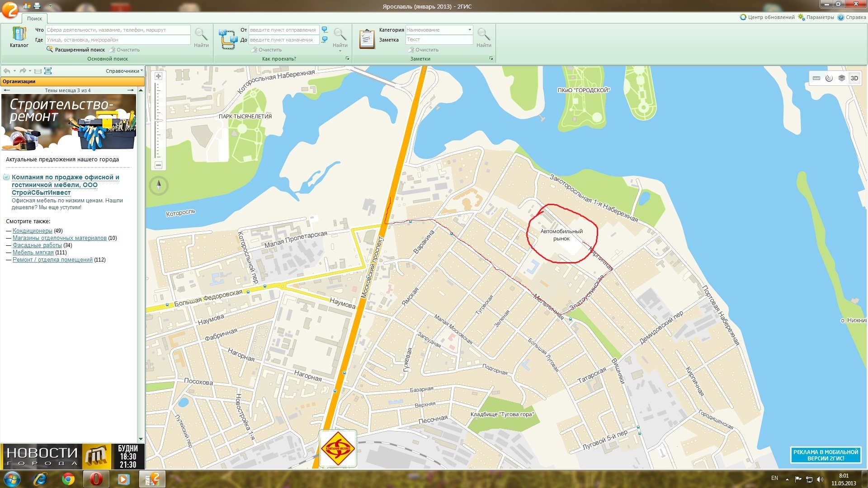The height and width of the screenshot is (488, 868).
Task: Click the map compass control
Action: tap(159, 185)
